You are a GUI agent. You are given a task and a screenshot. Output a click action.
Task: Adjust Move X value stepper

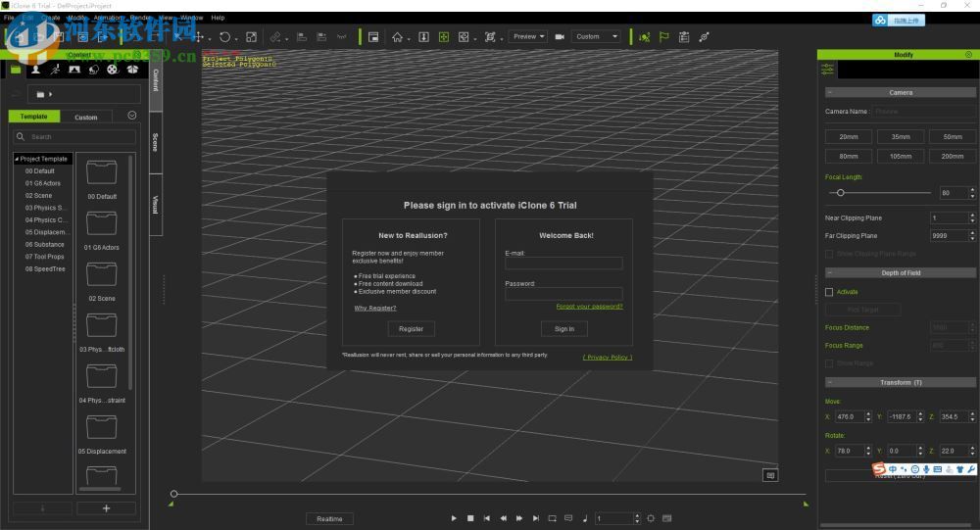[868, 416]
